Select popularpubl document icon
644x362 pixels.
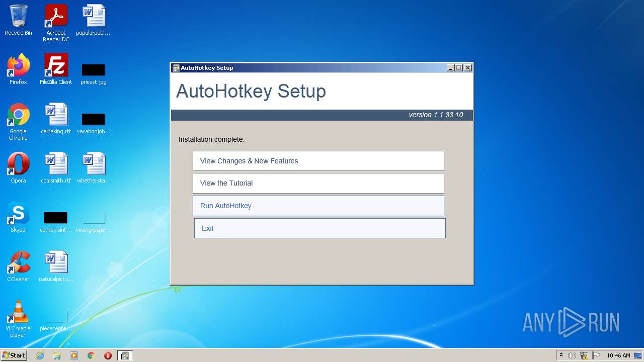pyautogui.click(x=94, y=20)
